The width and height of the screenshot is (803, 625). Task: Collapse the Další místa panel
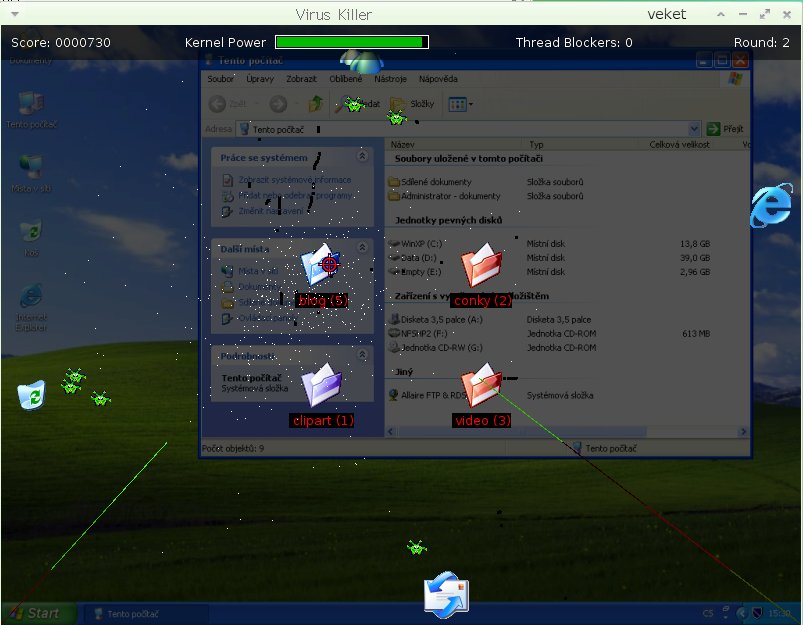tap(363, 247)
